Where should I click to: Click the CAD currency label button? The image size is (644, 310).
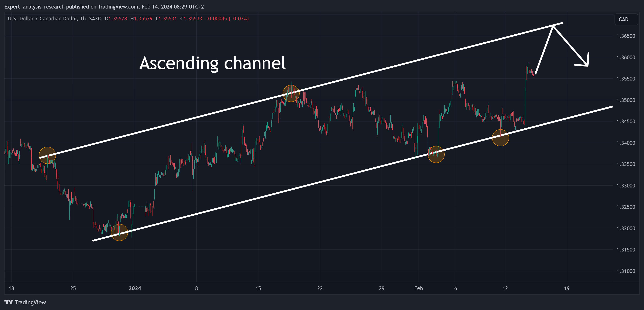pyautogui.click(x=626, y=20)
